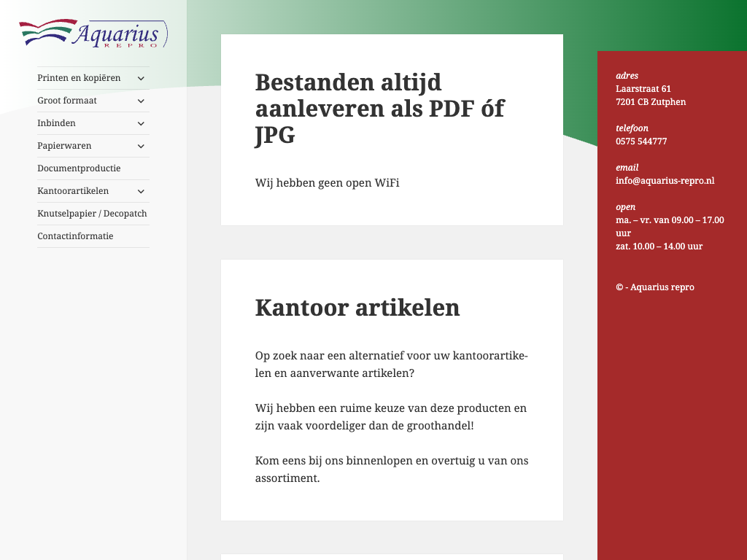Expand the Printen en kopiëren submenu arrow

(x=141, y=78)
